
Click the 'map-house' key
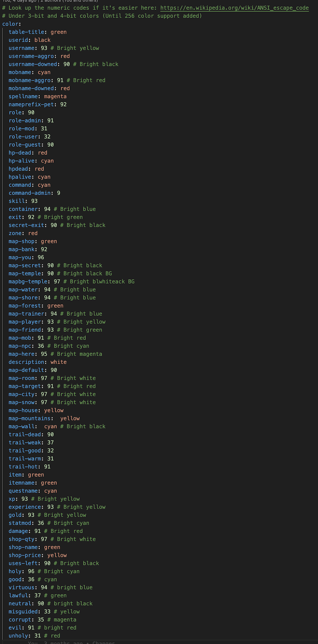coord(23,410)
